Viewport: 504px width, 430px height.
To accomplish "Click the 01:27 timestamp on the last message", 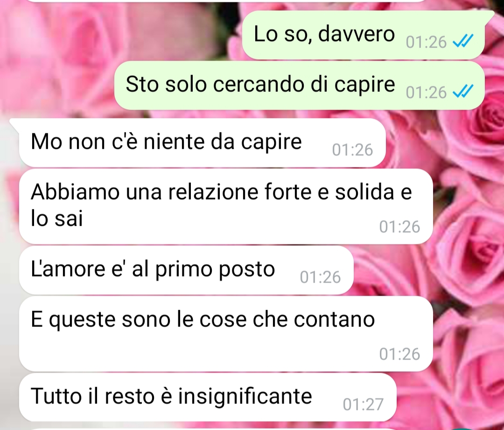I will [363, 404].
